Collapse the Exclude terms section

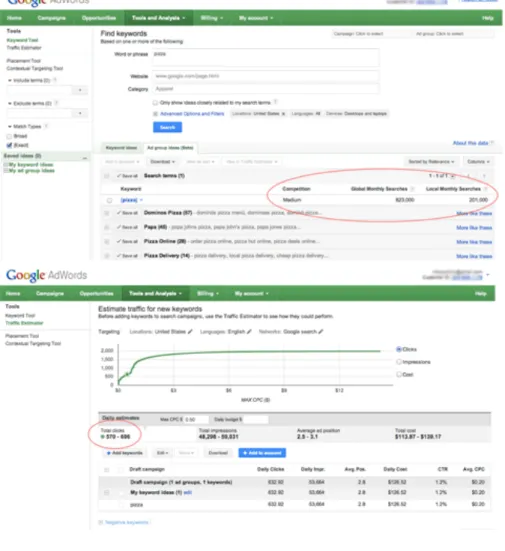point(10,103)
